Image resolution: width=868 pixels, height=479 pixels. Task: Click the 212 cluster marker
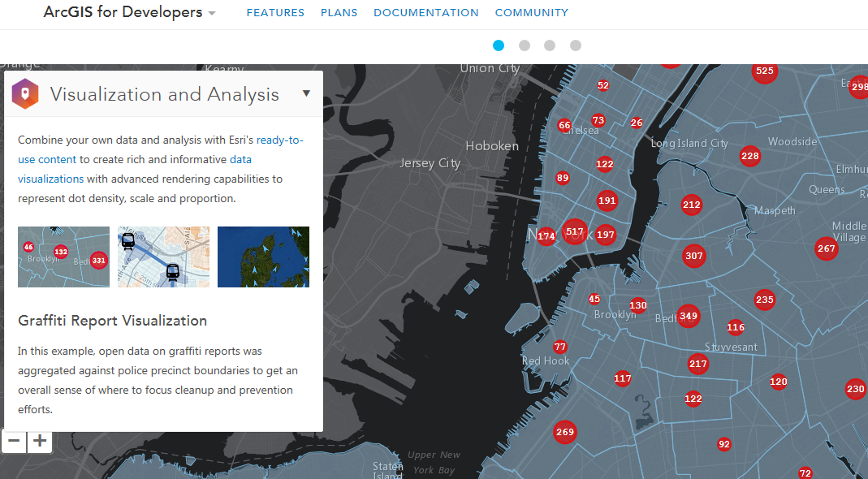[x=692, y=205]
